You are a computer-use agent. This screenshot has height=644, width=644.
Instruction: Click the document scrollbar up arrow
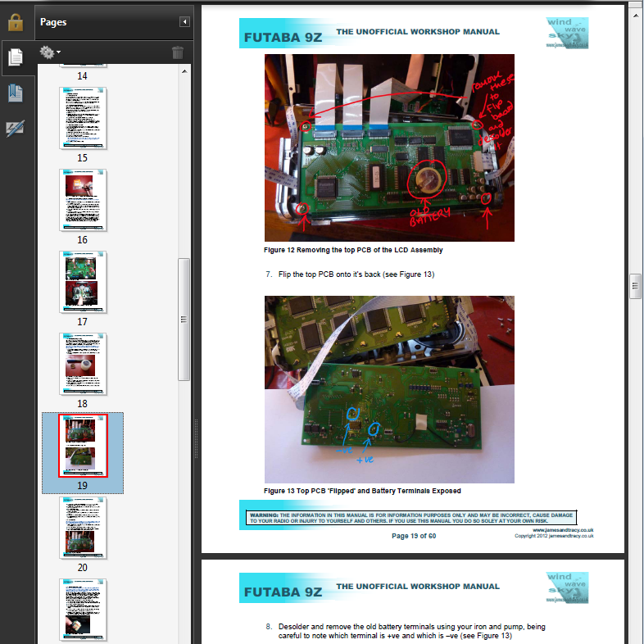coord(635,9)
